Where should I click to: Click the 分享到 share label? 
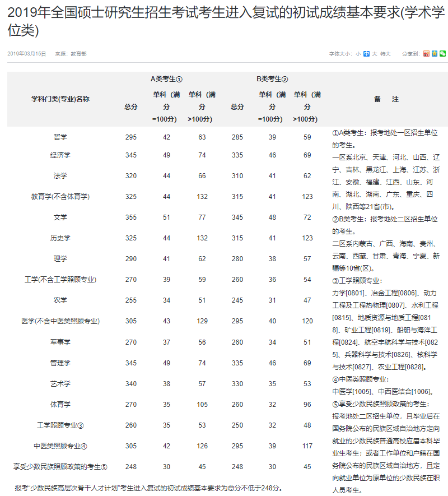point(409,52)
